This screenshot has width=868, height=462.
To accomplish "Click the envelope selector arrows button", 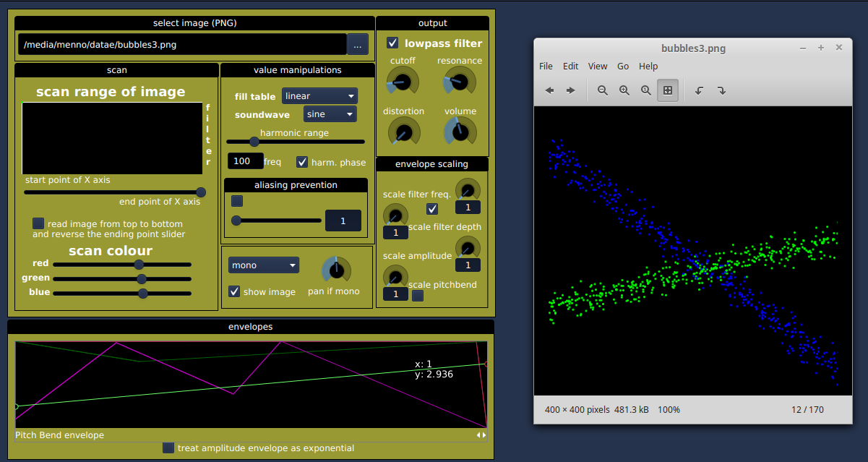I will (x=481, y=435).
